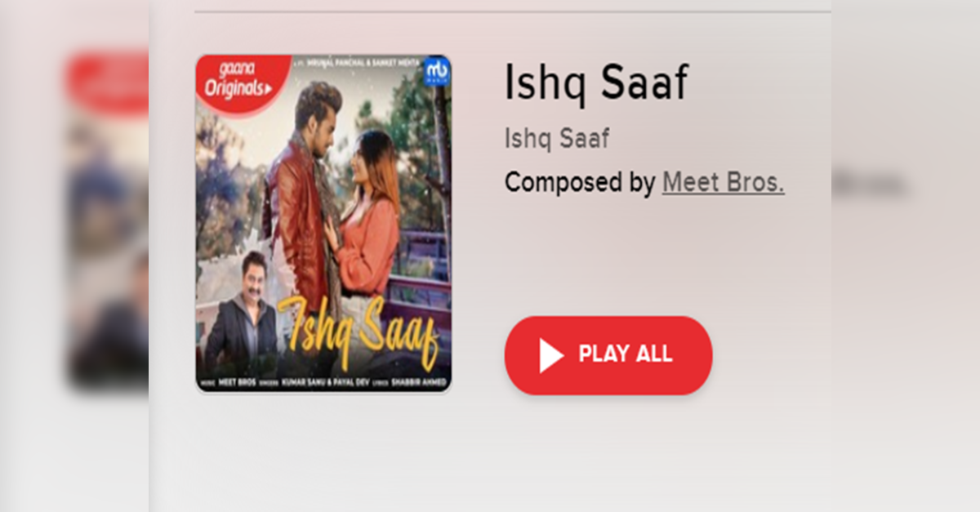Image resolution: width=980 pixels, height=512 pixels.
Task: Click the credits strip at cover bottom
Action: coord(323,382)
